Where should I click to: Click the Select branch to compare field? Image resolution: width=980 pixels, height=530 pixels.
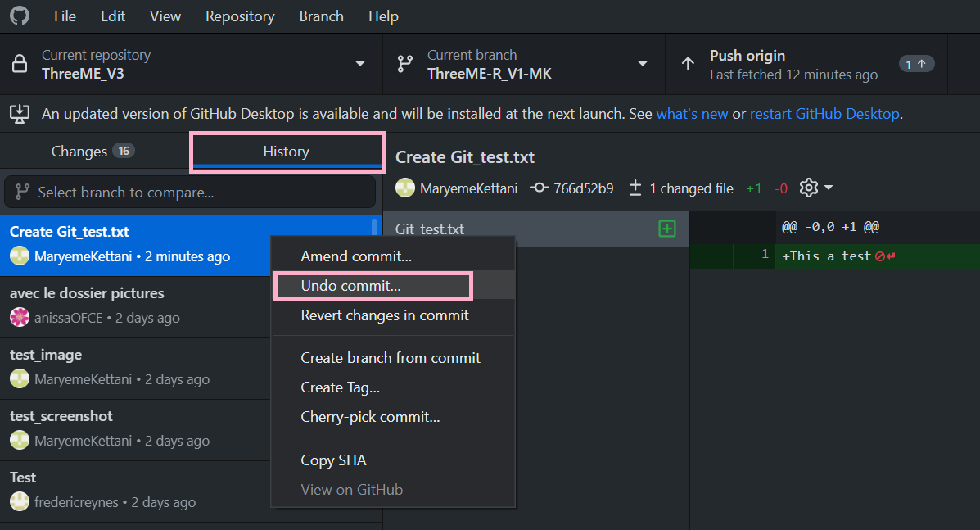[x=190, y=192]
